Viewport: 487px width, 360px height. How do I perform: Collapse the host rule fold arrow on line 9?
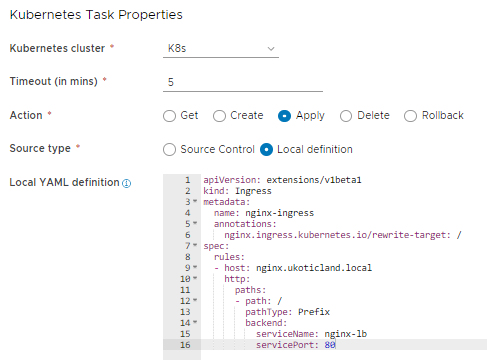(195, 267)
